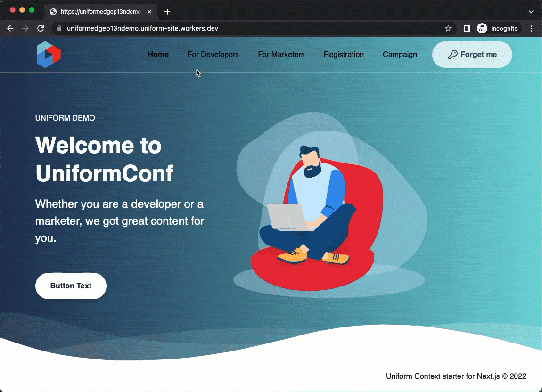This screenshot has width=542, height=392.
Task: Open the Registration link
Action: tap(344, 55)
